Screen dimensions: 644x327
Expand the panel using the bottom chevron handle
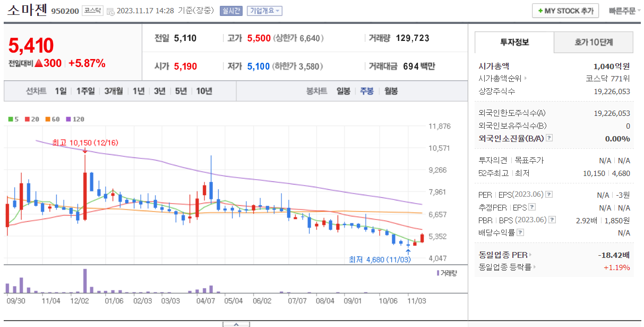click(x=236, y=324)
